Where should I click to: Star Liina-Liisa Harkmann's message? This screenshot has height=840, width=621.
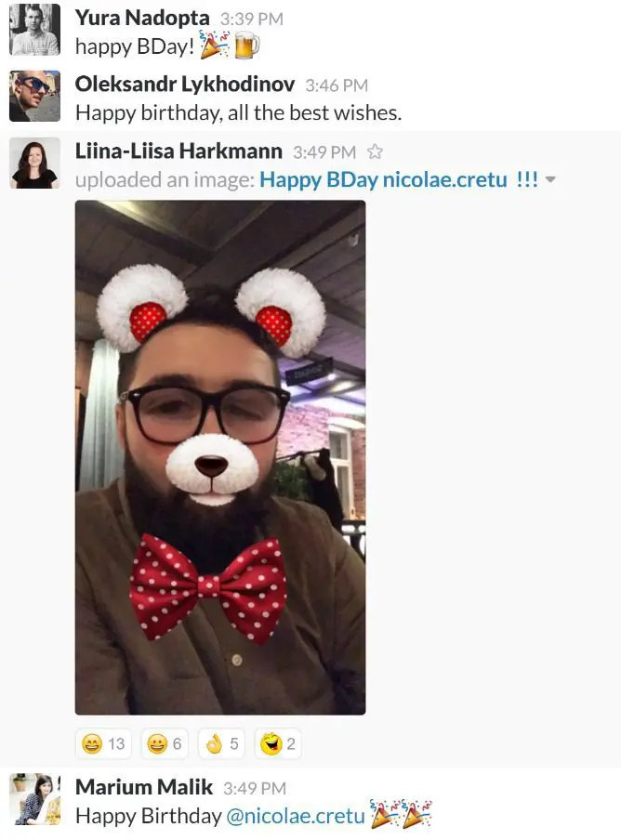click(375, 152)
